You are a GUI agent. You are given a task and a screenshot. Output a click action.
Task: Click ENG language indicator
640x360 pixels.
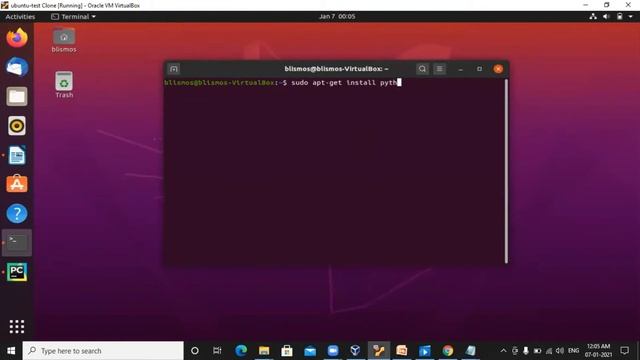click(573, 351)
